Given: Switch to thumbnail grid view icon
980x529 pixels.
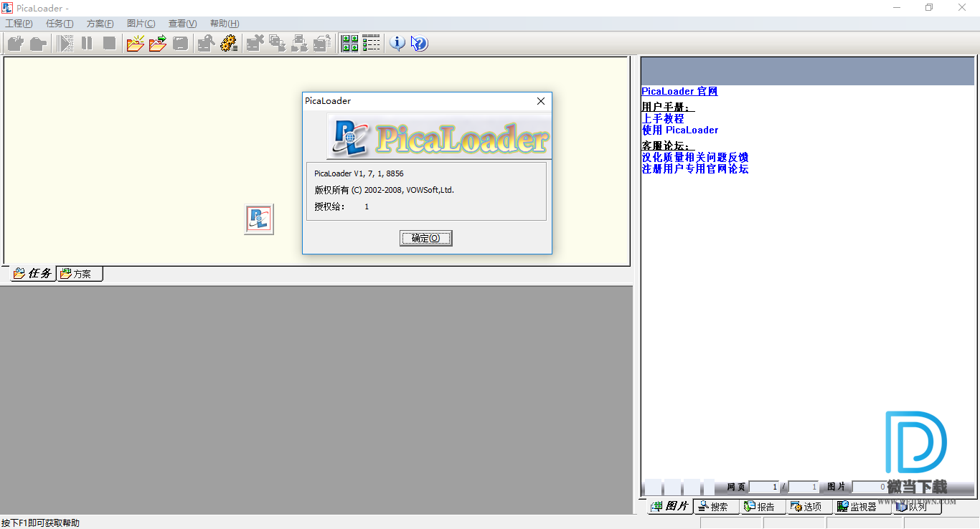Looking at the screenshot, I should (349, 44).
